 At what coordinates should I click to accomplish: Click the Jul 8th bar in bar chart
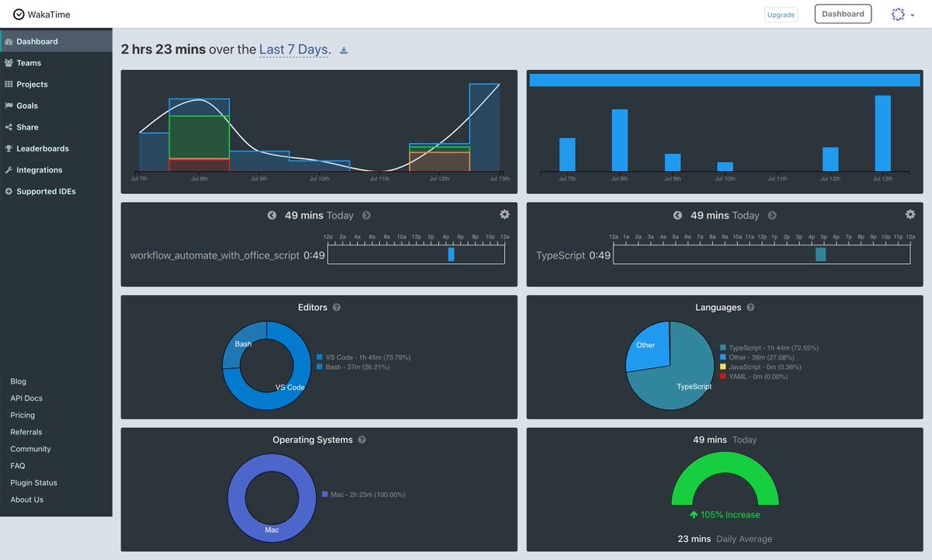pyautogui.click(x=620, y=140)
